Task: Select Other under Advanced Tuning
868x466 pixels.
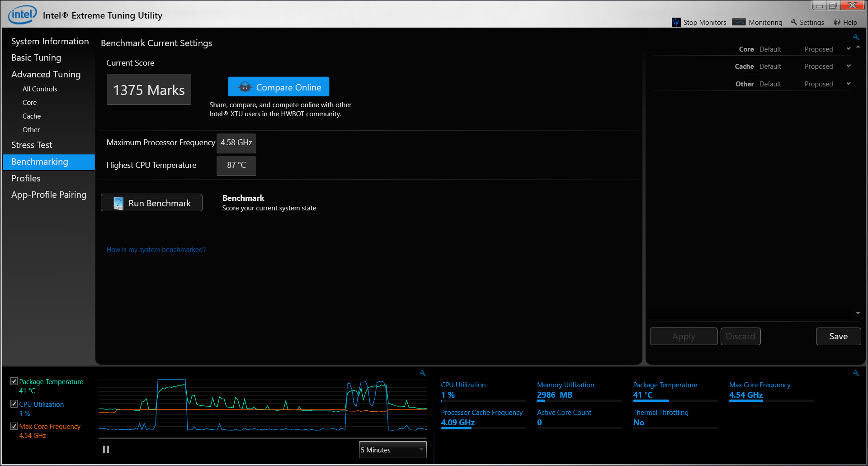Action: (x=31, y=130)
